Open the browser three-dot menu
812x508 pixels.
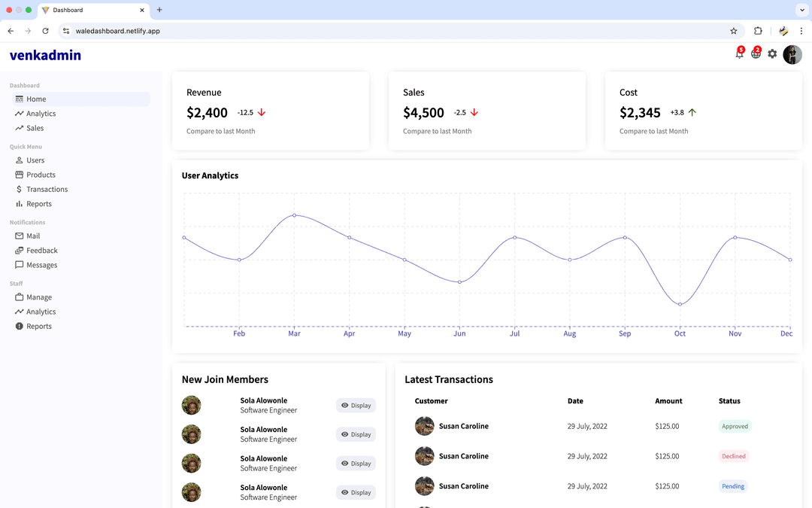pyautogui.click(x=801, y=31)
